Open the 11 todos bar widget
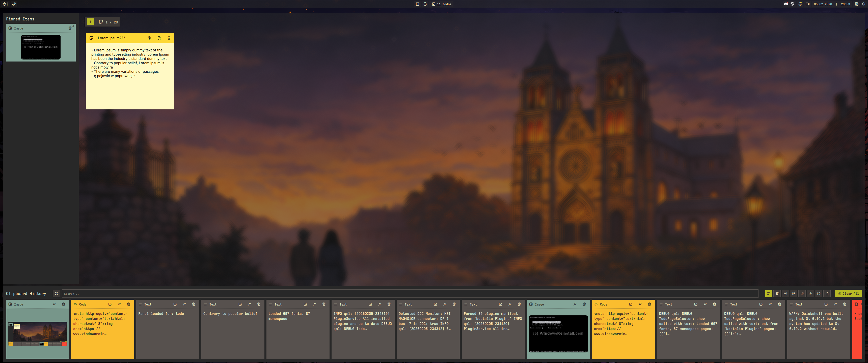Screen dimensions: 868x363 442,4
